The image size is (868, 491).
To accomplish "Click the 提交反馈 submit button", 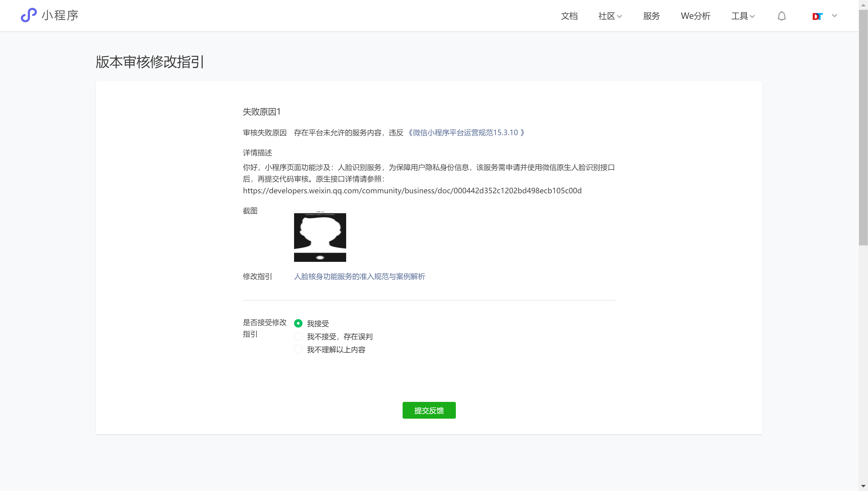I will pos(429,410).
